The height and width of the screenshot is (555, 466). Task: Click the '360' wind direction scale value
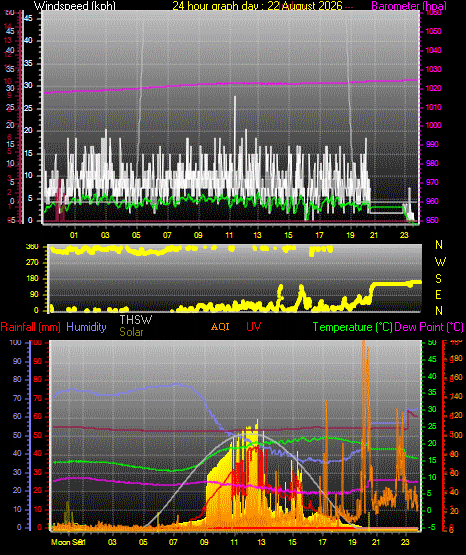[x=32, y=247]
